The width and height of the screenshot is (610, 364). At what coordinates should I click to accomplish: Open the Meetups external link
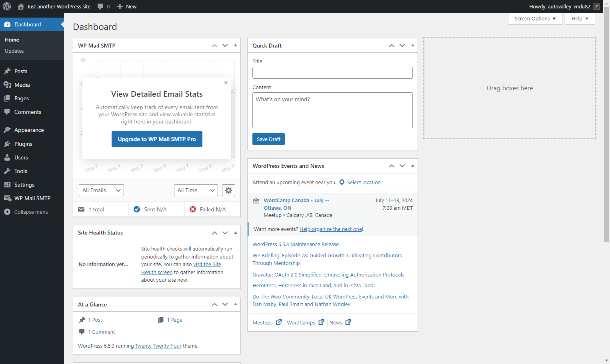pyautogui.click(x=267, y=322)
